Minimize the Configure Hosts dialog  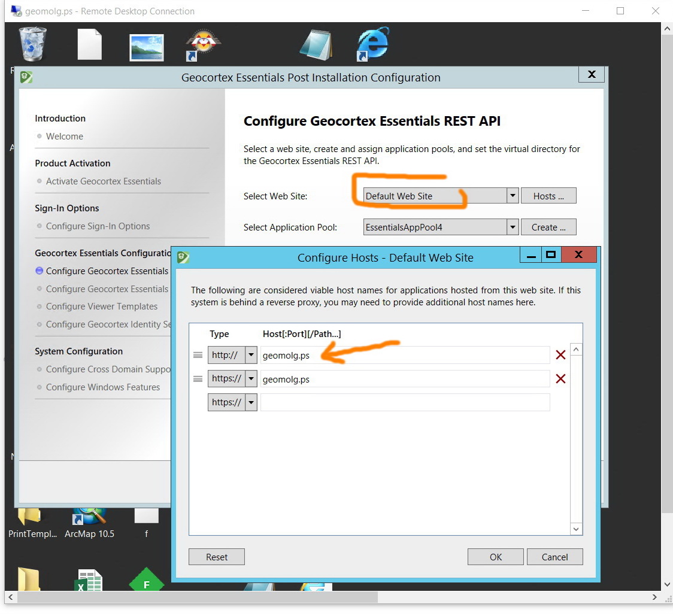coord(531,254)
